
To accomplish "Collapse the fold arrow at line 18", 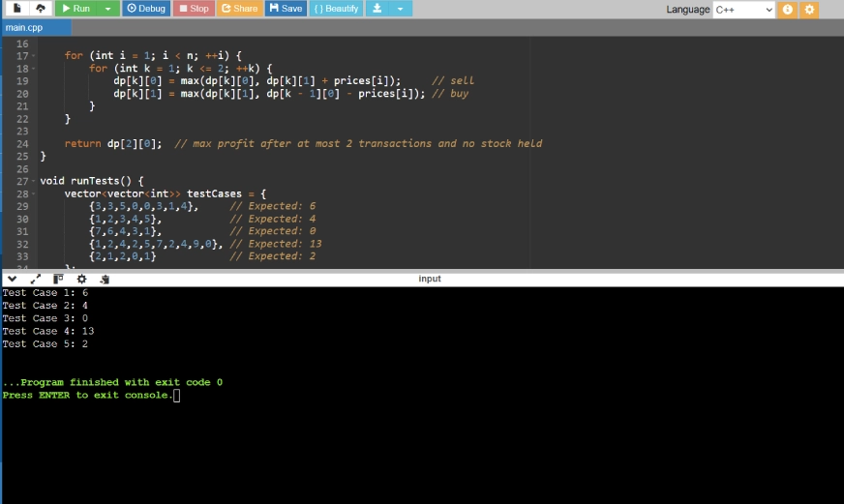I will [x=33, y=69].
